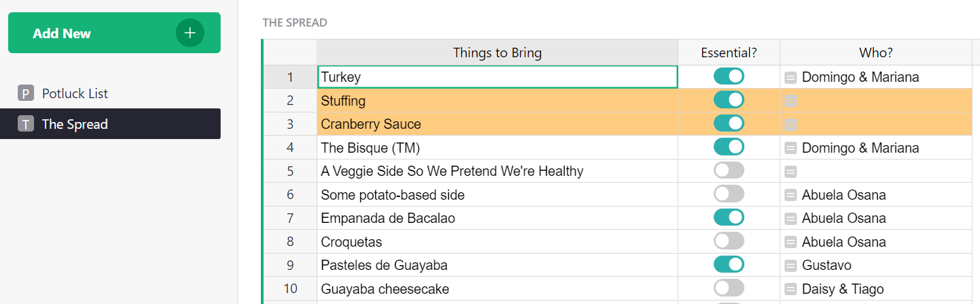
Task: Click reference icon in the Veggie Side row
Action: pos(790,172)
